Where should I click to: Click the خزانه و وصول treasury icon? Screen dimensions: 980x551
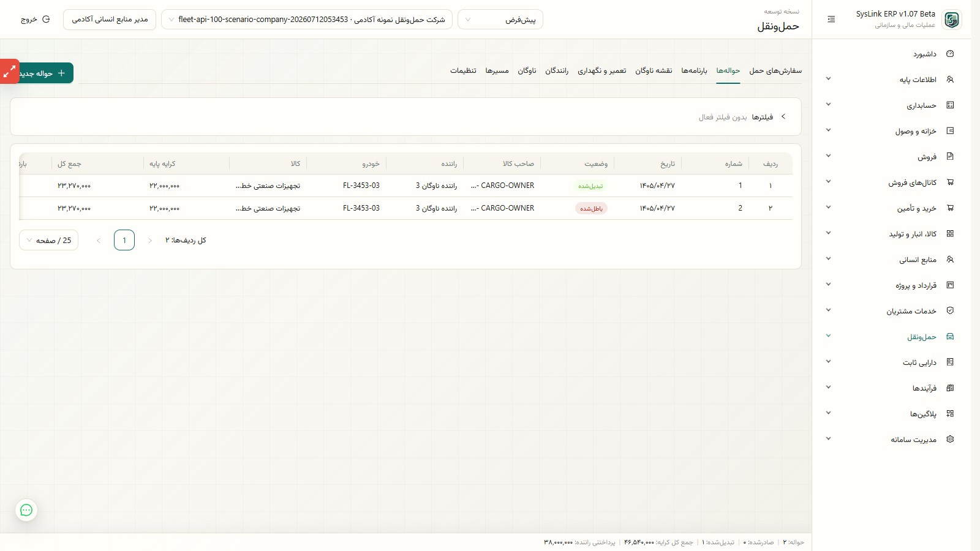coord(950,131)
